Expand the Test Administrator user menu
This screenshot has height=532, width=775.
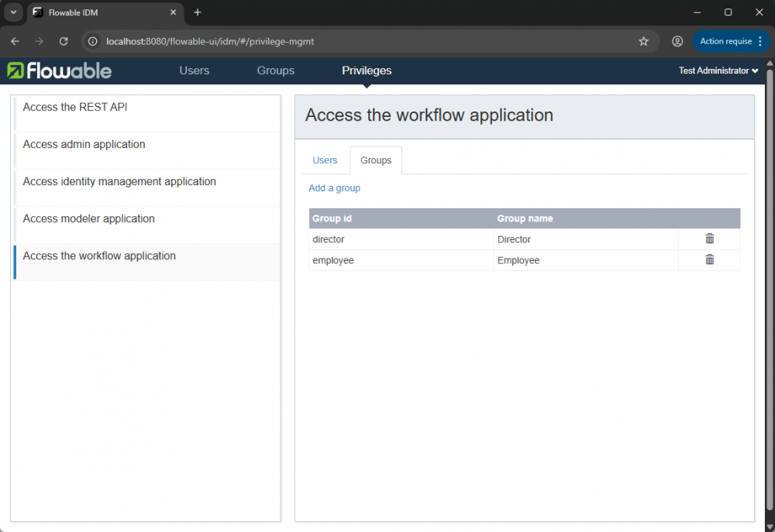click(x=718, y=70)
